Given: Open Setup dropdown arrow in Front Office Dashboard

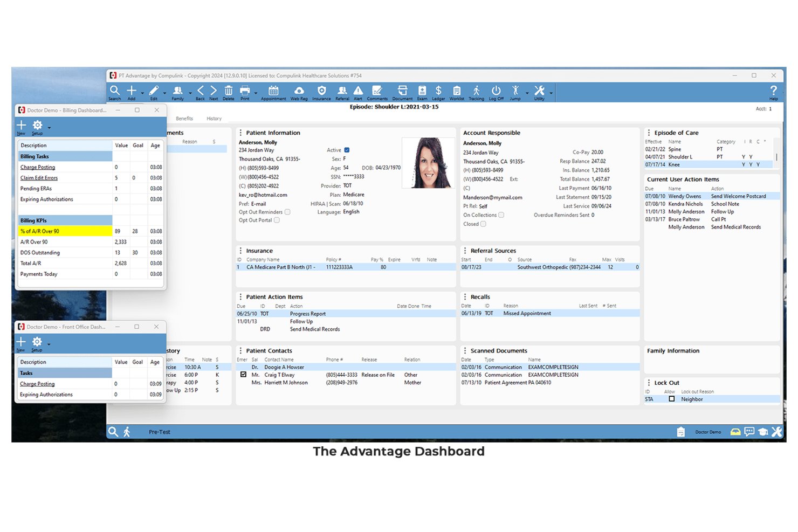Looking at the screenshot, I should pyautogui.click(x=49, y=344).
